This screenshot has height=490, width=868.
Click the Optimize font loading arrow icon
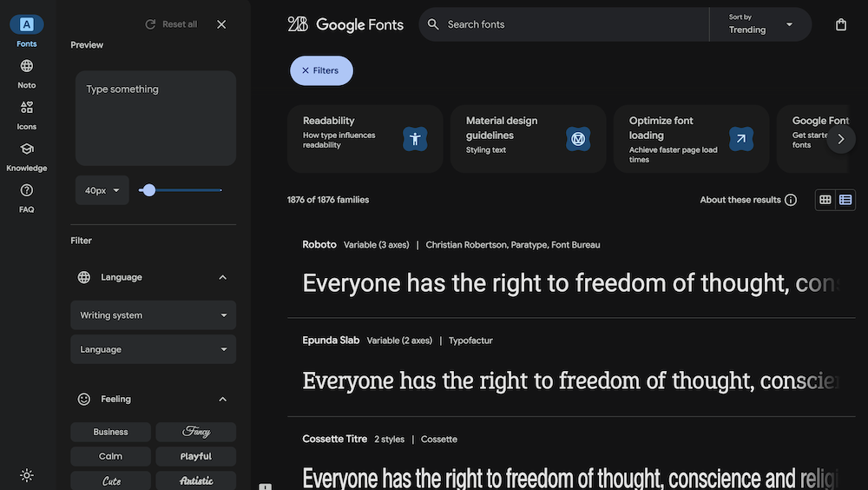740,139
